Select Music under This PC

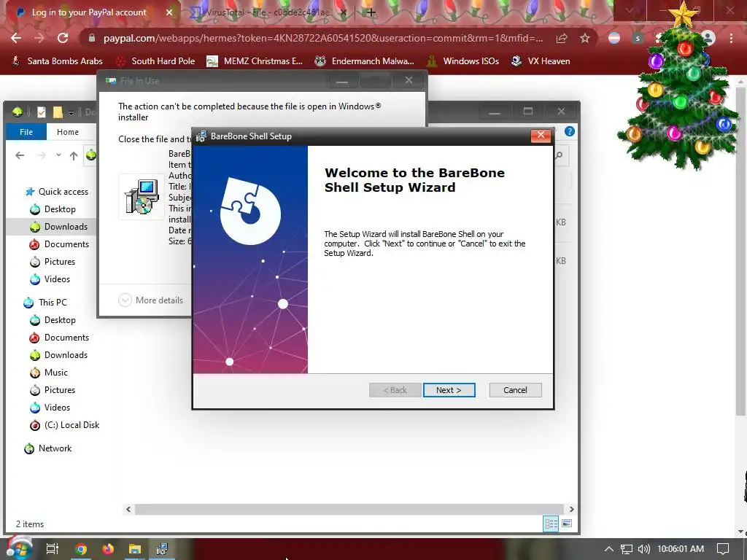(x=49, y=373)
